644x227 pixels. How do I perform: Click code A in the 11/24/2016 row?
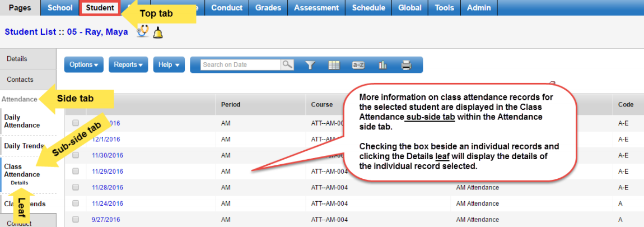[620, 203]
